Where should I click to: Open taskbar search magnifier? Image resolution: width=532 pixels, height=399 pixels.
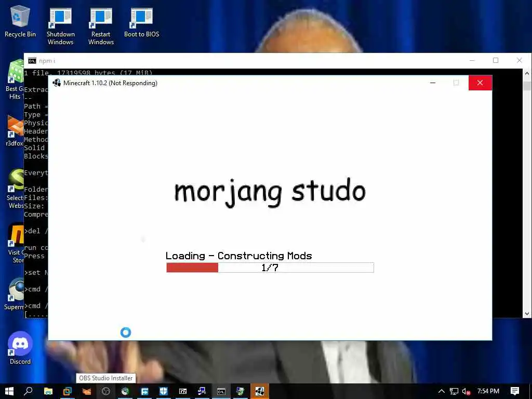(29, 391)
